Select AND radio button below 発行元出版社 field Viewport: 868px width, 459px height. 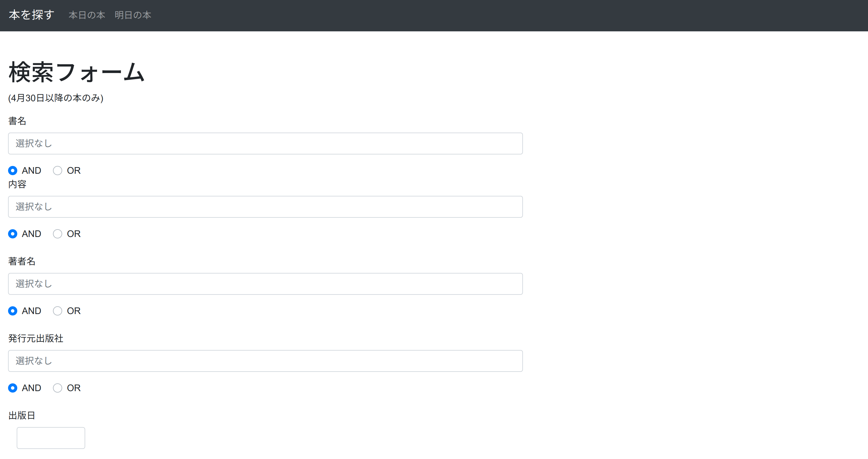click(12, 388)
